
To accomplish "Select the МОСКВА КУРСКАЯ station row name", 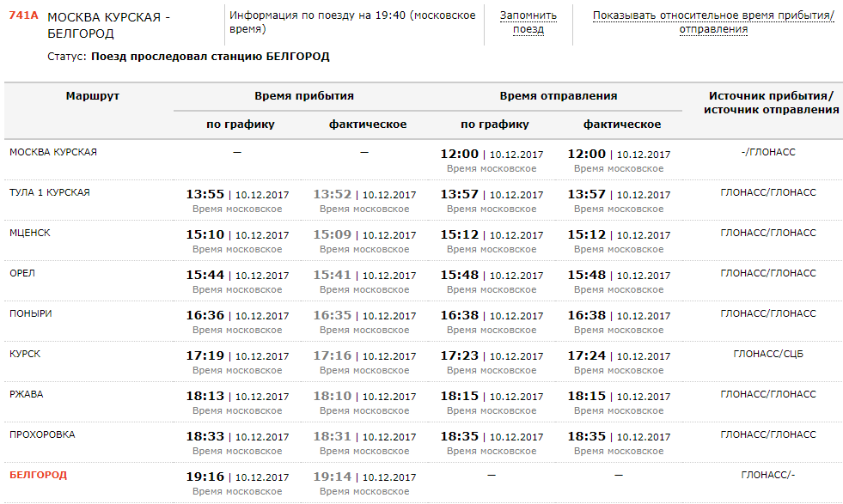I will click(x=53, y=152).
